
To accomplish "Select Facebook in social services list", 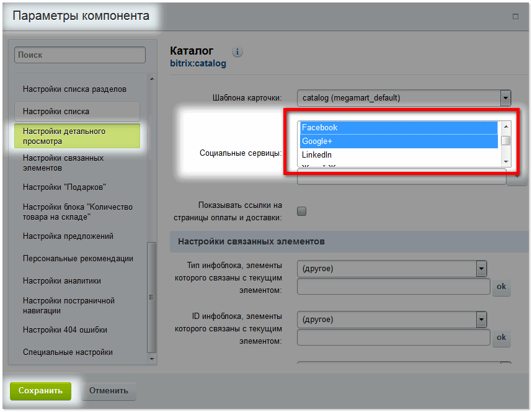I will click(399, 128).
